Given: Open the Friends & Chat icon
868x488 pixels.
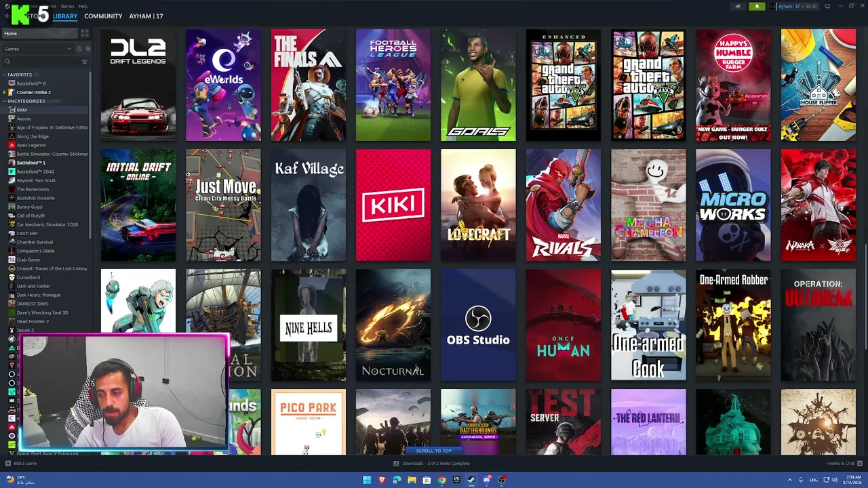Looking at the screenshot, I should click(x=859, y=464).
